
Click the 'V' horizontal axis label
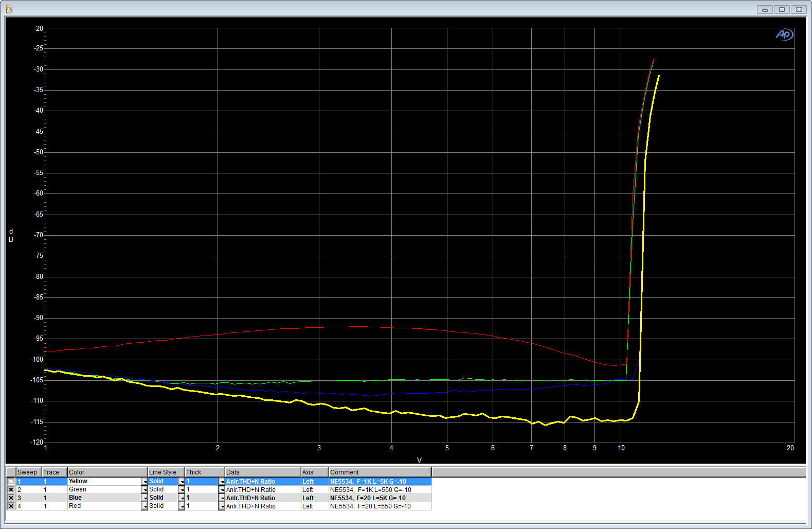click(419, 460)
